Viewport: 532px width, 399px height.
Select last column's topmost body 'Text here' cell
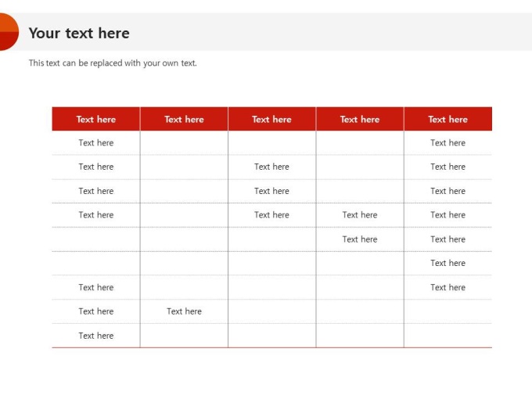tap(448, 142)
